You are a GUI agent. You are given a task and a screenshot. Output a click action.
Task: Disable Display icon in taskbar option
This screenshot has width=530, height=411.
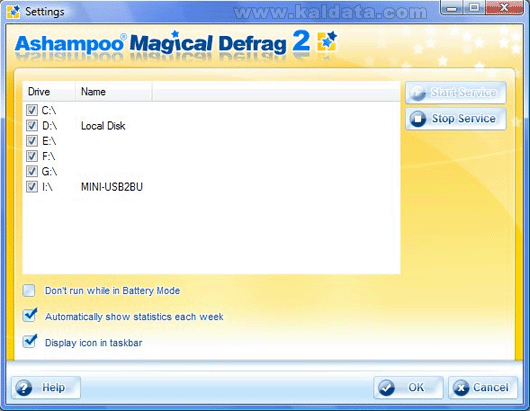(x=30, y=341)
